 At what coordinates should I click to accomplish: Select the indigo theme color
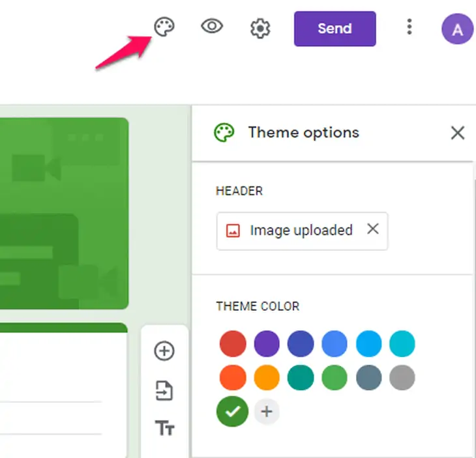pos(301,343)
